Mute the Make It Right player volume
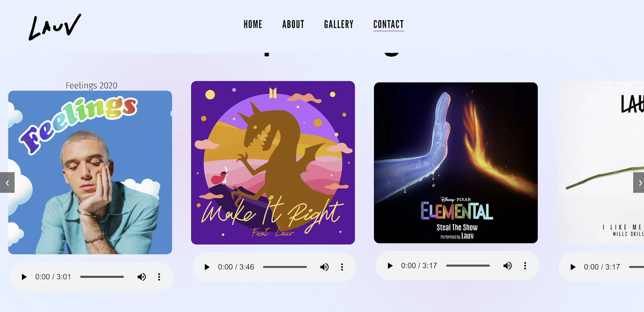Viewport: 644px width, 312px height. [324, 267]
